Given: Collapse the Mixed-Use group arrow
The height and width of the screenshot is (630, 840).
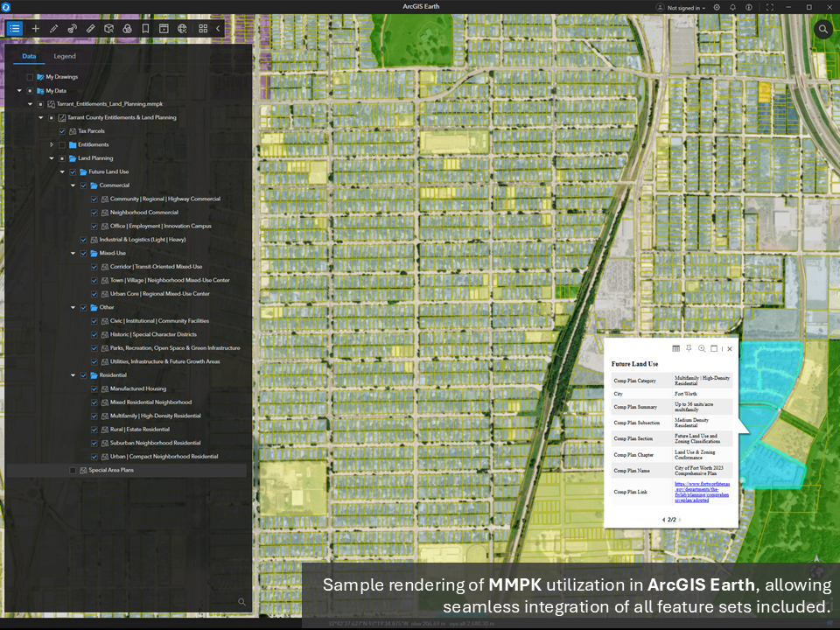Looking at the screenshot, I should 73,254.
